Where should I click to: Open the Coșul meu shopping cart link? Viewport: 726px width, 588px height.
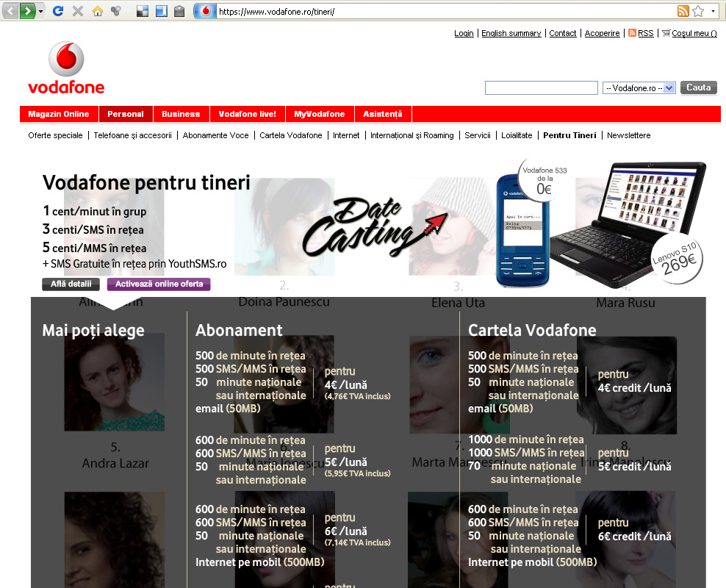tap(693, 33)
